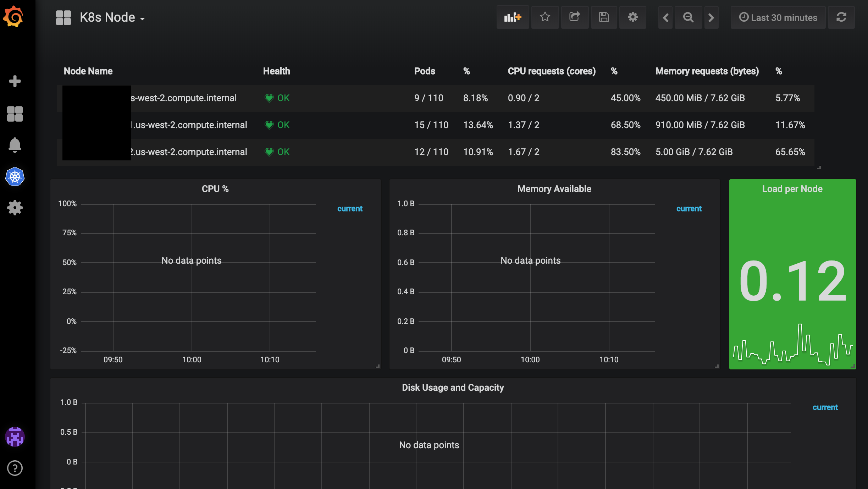Save the dashboard with save icon
Viewport: 868px width, 489px height.
click(604, 17)
